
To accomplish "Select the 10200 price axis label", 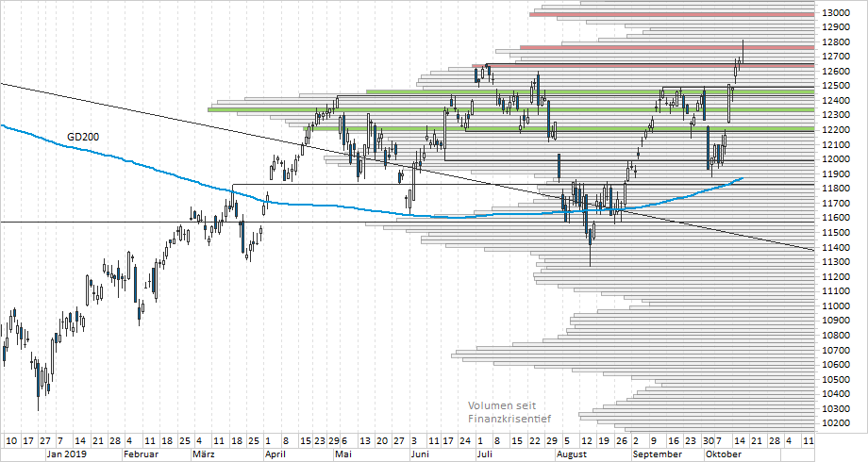I will tap(836, 423).
